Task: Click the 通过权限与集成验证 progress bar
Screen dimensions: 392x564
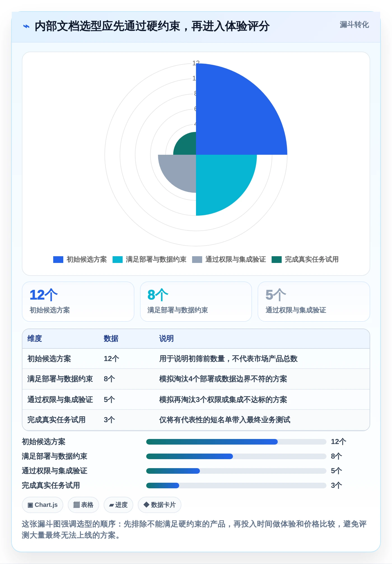Action: coord(236,471)
